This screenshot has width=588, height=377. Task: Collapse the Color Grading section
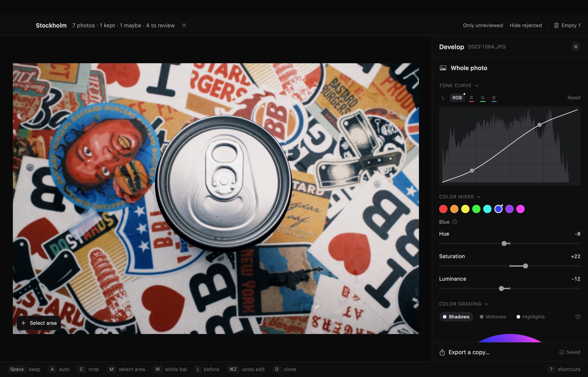(464, 304)
